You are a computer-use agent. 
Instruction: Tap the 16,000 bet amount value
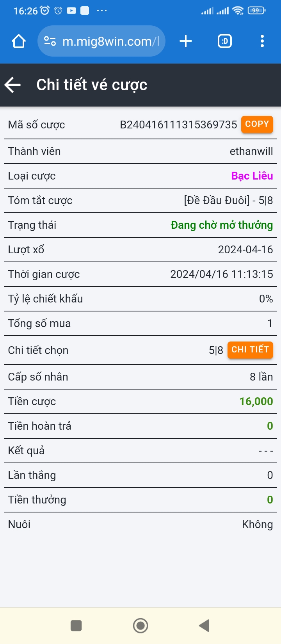pyautogui.click(x=256, y=402)
